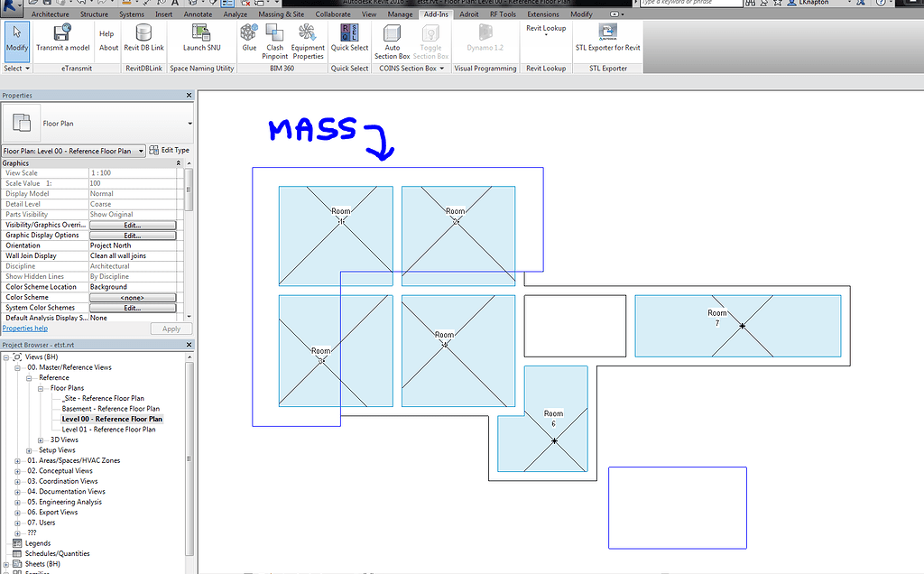Click the BIM 360 Glue icon
The width and height of the screenshot is (924, 574).
coord(249,38)
